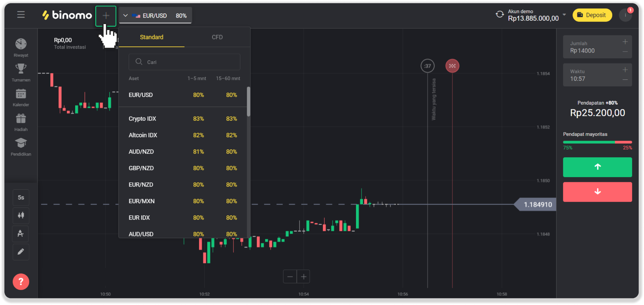The width and height of the screenshot is (644, 305).
Task: Open Pendidikan education section
Action: point(21,147)
